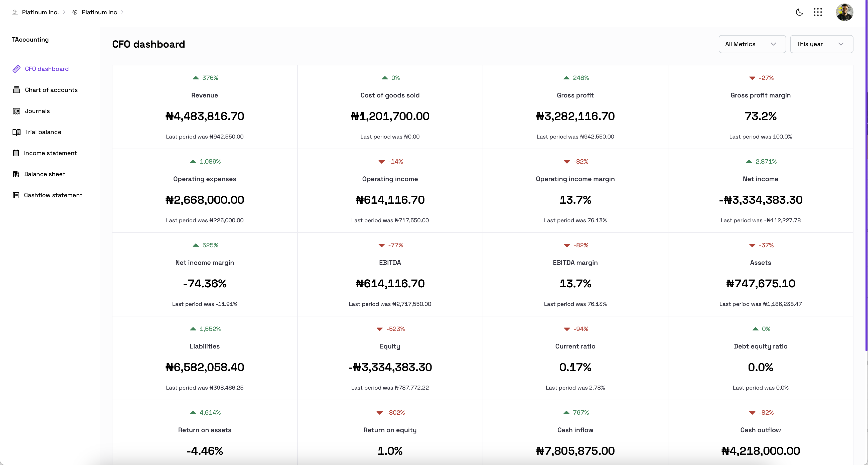This screenshot has width=868, height=465.
Task: Select the Net income metric card
Action: pyautogui.click(x=760, y=190)
